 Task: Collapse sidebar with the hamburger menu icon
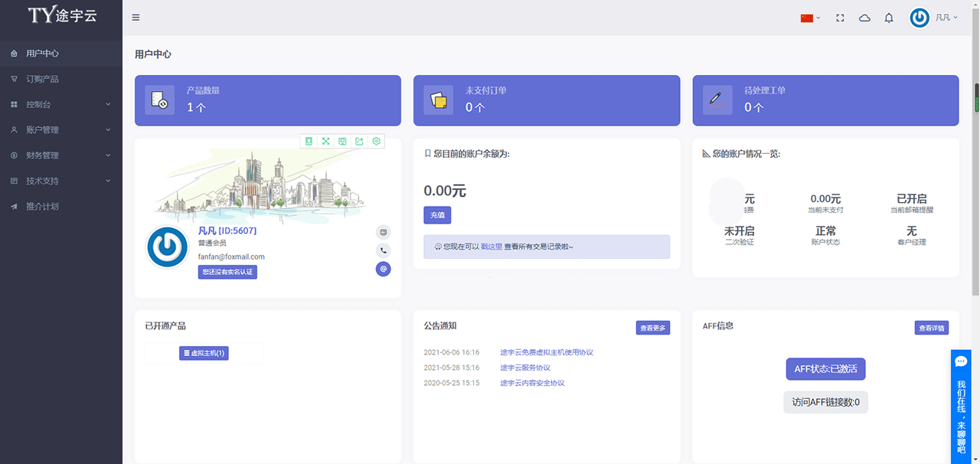(x=136, y=18)
